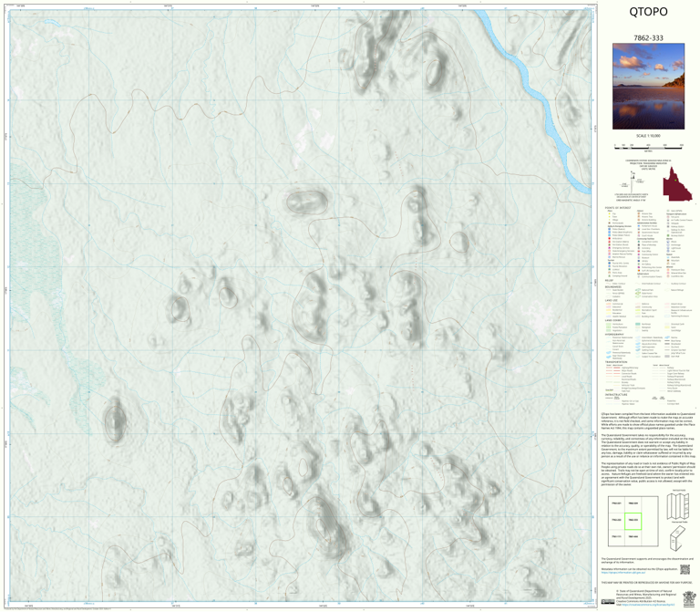
Task: Click the LAND USE legend heading
Action: point(612,300)
